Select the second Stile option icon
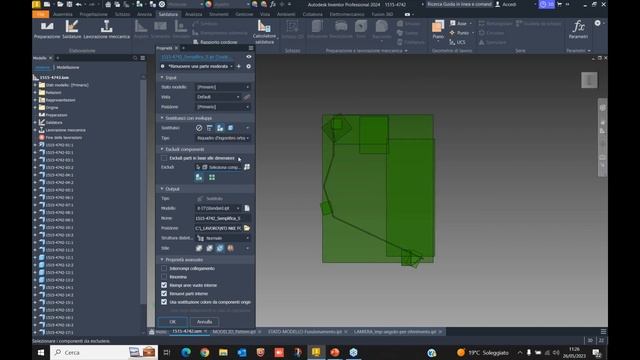 209,248
